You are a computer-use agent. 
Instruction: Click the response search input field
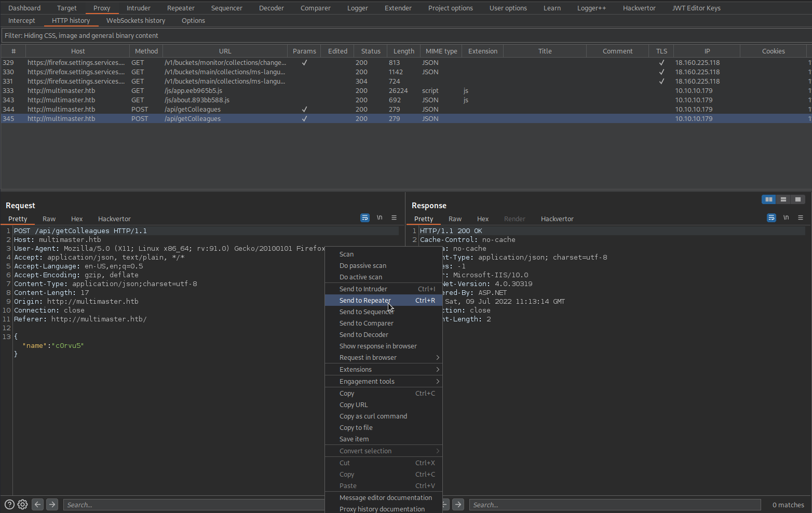point(615,505)
